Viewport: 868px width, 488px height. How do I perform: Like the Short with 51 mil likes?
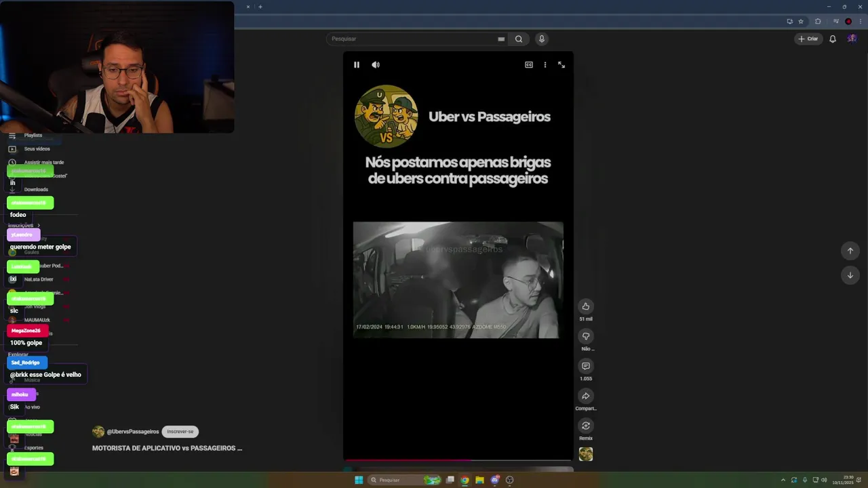[x=586, y=306]
